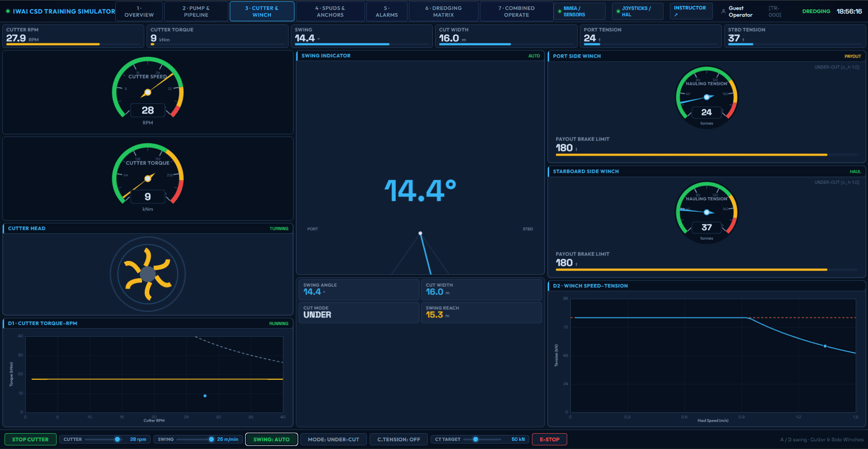Toggle C.TENSION: OFF button
This screenshot has height=449, width=868.
398,439
